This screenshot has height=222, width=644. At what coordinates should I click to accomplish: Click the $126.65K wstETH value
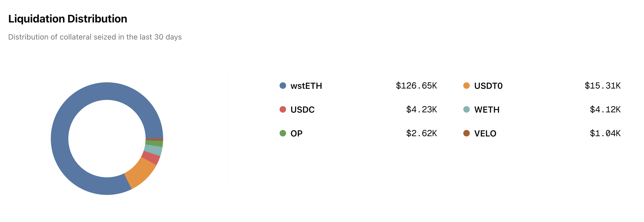tap(416, 86)
